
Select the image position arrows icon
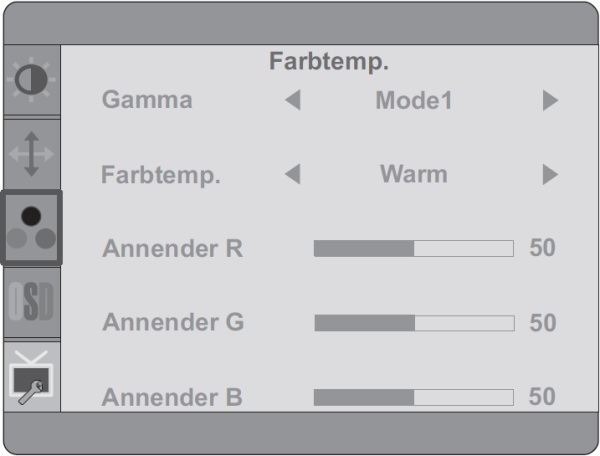31,154
